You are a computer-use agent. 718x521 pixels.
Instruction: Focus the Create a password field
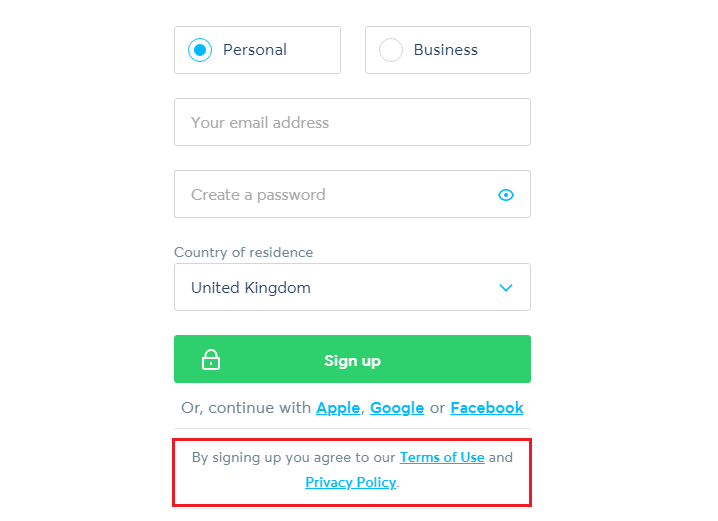point(352,194)
